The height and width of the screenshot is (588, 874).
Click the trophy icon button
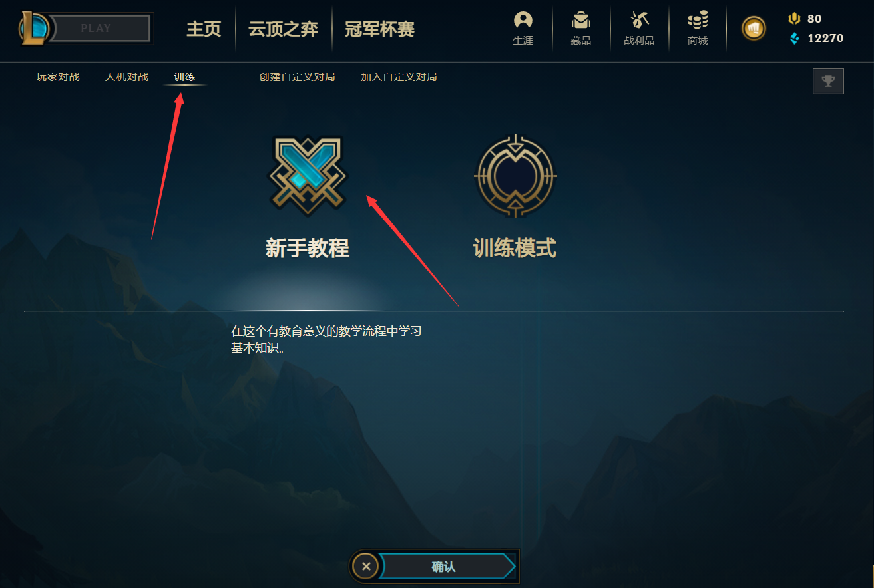pos(828,81)
